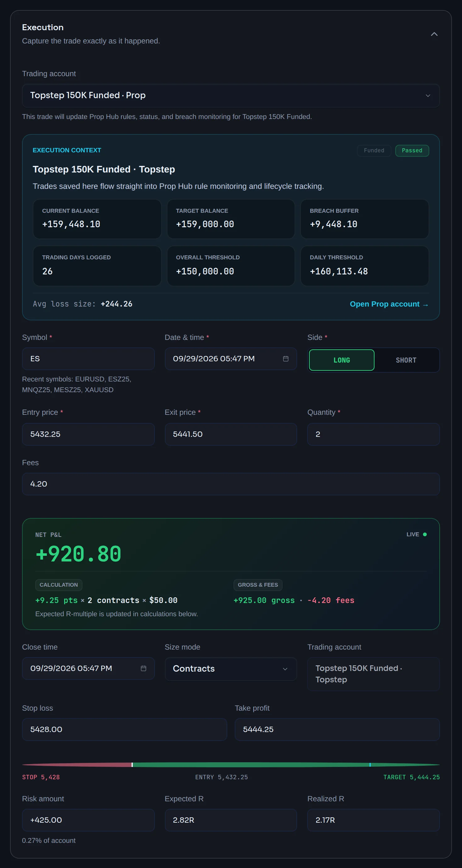Follow the Open Prop account link
Viewport: 462px width, 868px height.
point(389,304)
